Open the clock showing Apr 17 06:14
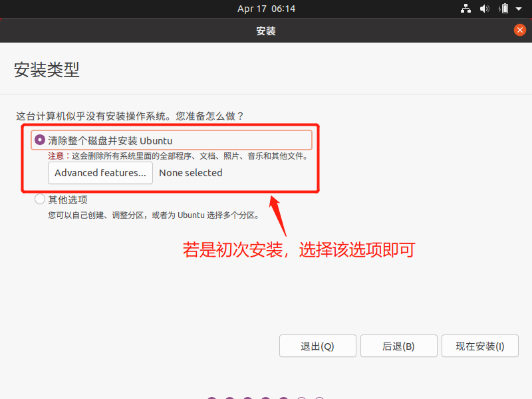The image size is (532, 399). tap(267, 9)
